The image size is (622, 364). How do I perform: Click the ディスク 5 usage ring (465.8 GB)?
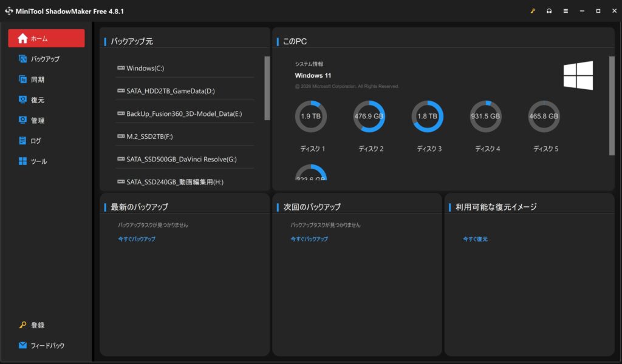point(544,116)
